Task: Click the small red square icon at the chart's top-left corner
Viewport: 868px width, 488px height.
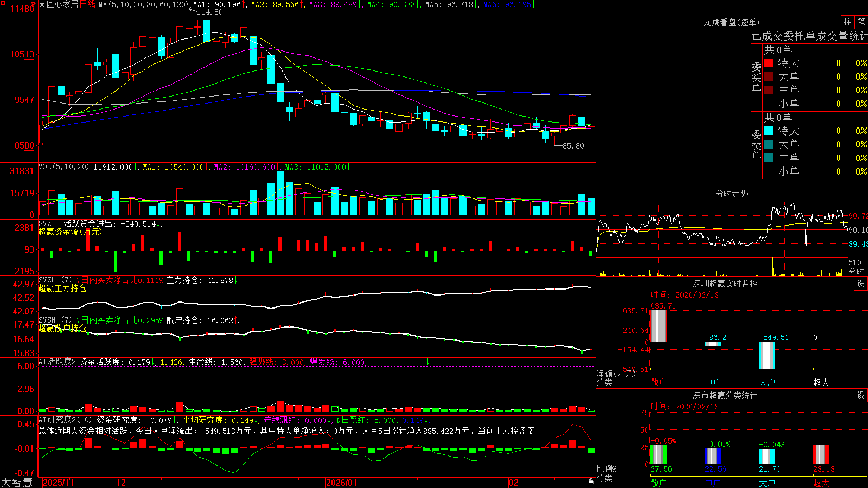Action: point(3,3)
